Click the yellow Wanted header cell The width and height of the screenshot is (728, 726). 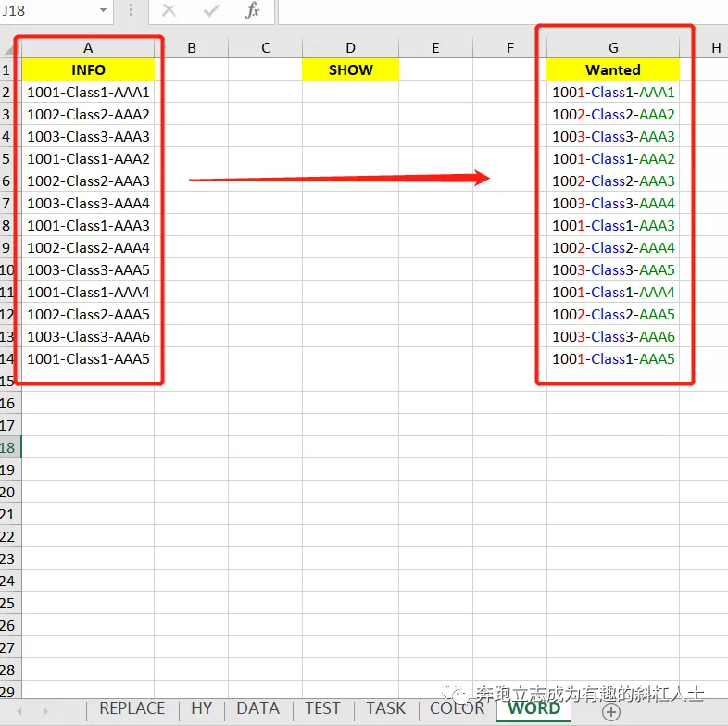613,69
